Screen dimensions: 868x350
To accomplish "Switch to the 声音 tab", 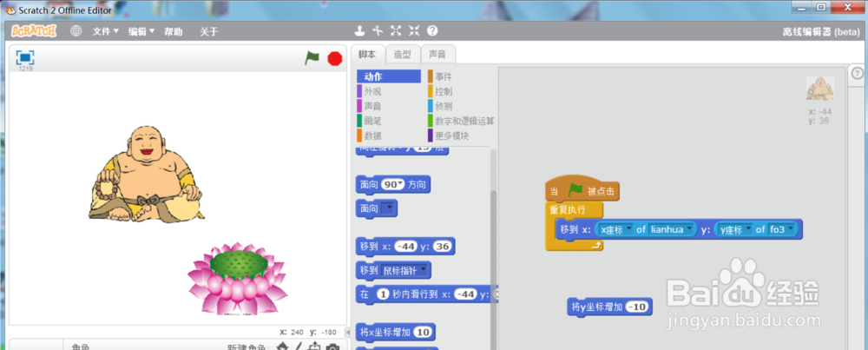I will (x=437, y=54).
